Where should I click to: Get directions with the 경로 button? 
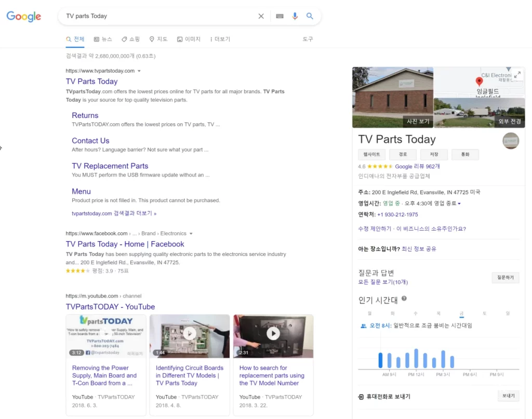click(403, 154)
